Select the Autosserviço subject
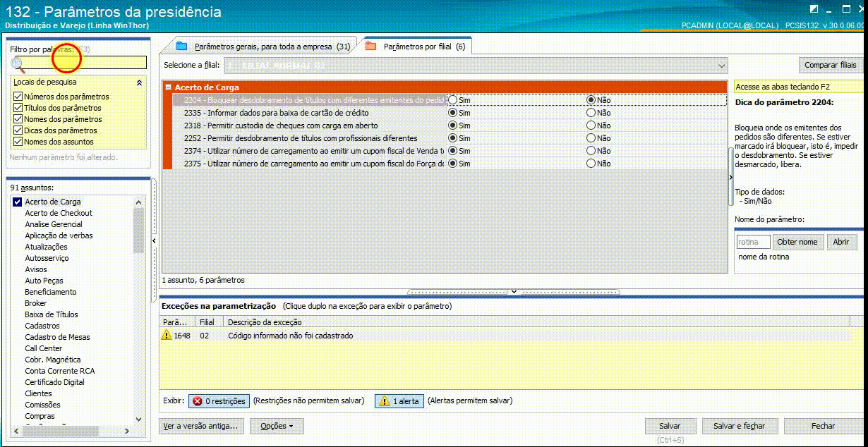The image size is (868, 447). pyautogui.click(x=47, y=258)
